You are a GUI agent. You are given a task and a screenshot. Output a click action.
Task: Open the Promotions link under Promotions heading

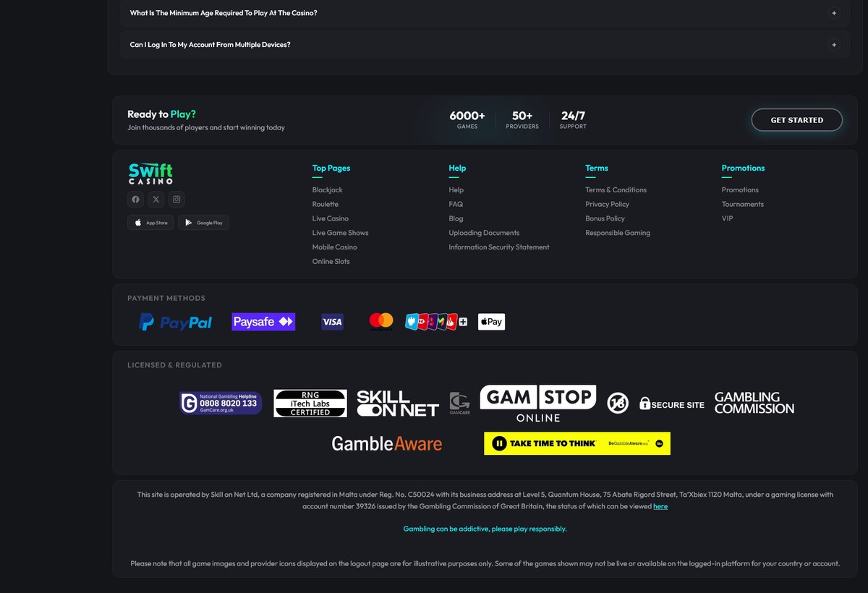[x=740, y=189]
